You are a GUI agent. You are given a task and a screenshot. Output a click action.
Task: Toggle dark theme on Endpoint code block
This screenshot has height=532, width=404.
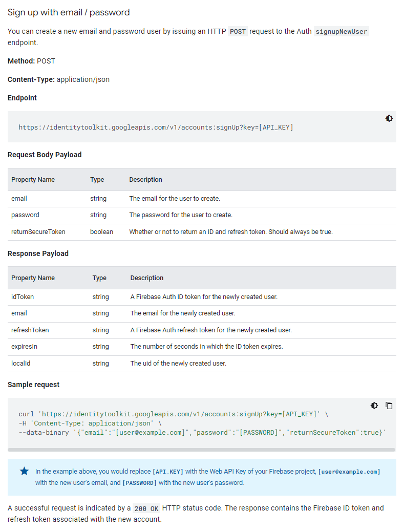(x=389, y=118)
